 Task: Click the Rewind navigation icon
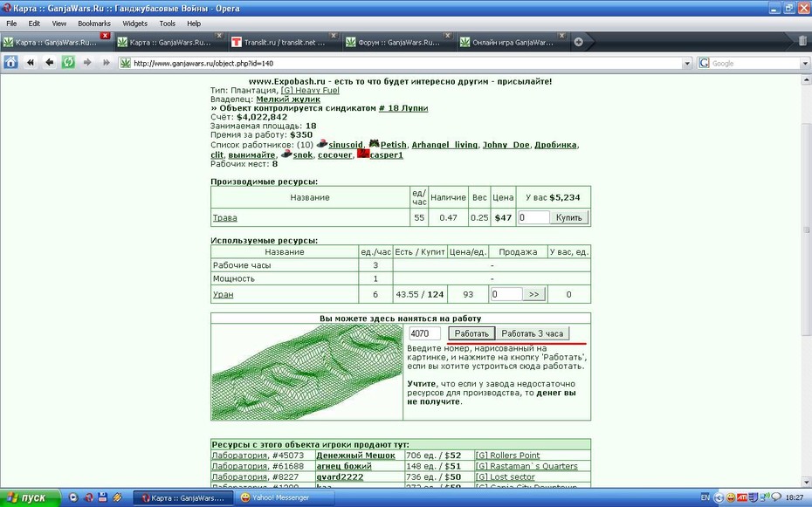(x=31, y=63)
